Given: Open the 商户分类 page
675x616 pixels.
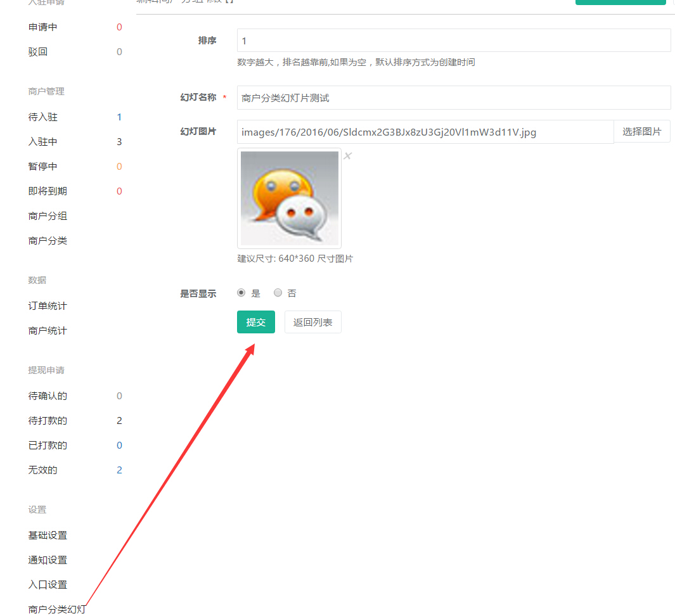Looking at the screenshot, I should tap(48, 241).
